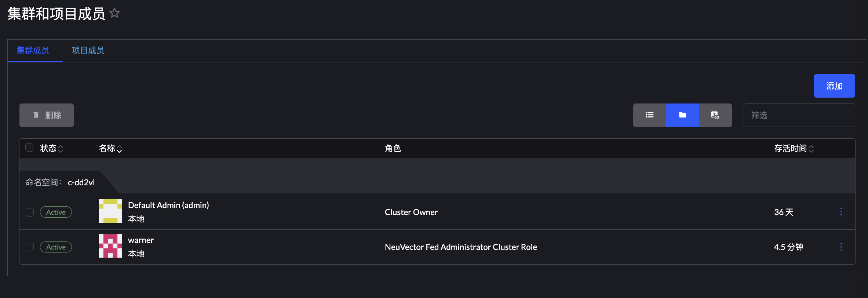Click the 删除 button
Viewport: 868px width, 298px height.
tap(47, 115)
